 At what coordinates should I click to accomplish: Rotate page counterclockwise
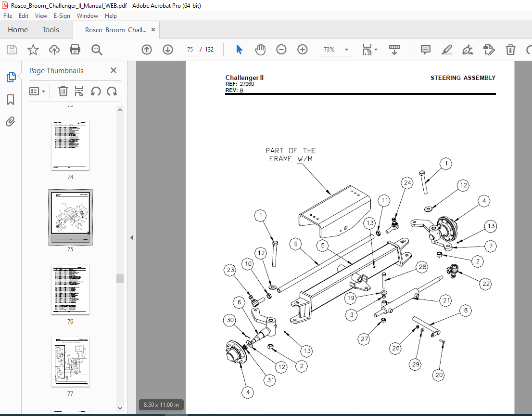[x=96, y=91]
